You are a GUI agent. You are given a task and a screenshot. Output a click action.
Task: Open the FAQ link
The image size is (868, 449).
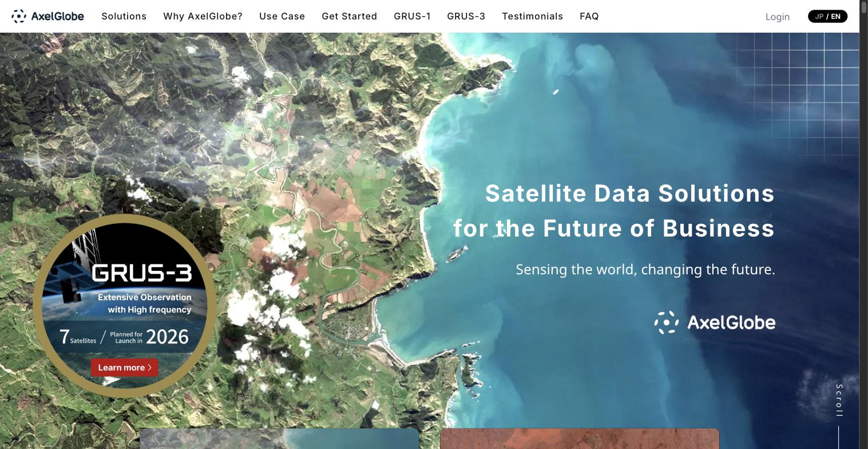click(589, 16)
